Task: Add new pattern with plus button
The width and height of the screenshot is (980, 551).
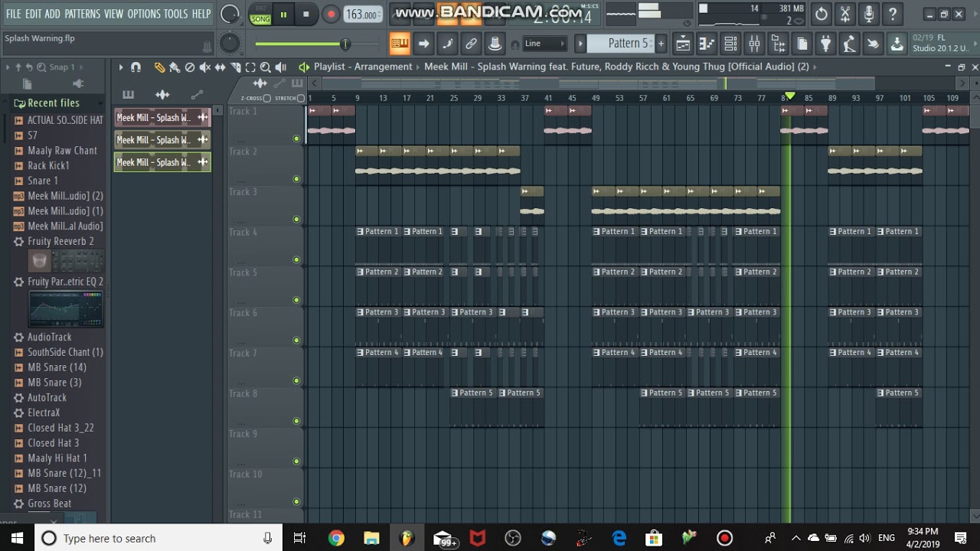Action: (661, 44)
